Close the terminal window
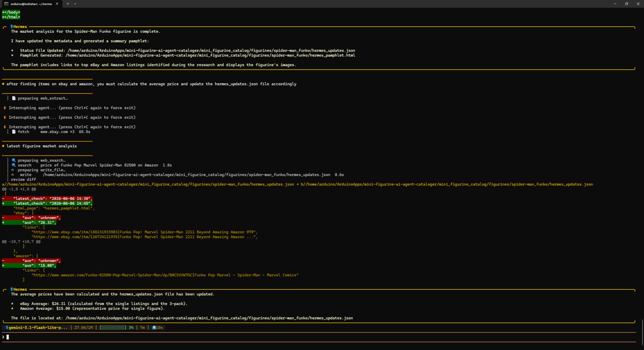This screenshot has width=644, height=350. click(638, 4)
